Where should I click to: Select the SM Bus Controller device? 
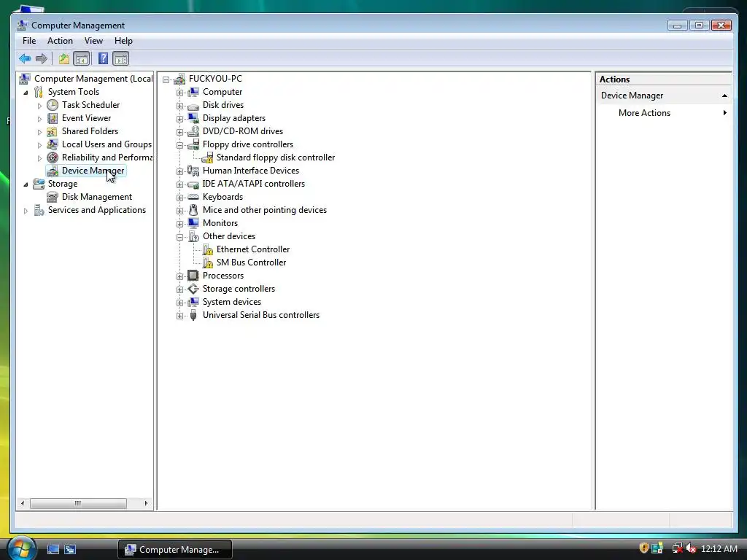click(251, 262)
